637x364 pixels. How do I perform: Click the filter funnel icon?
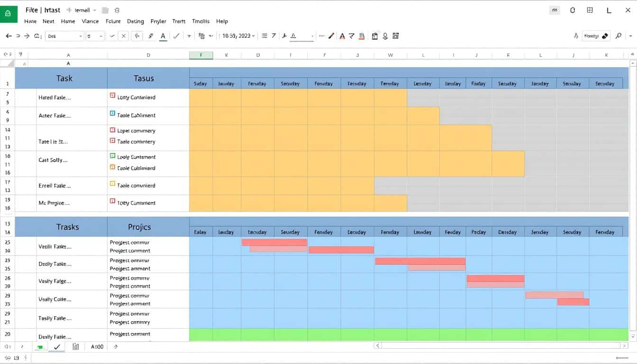click(352, 36)
